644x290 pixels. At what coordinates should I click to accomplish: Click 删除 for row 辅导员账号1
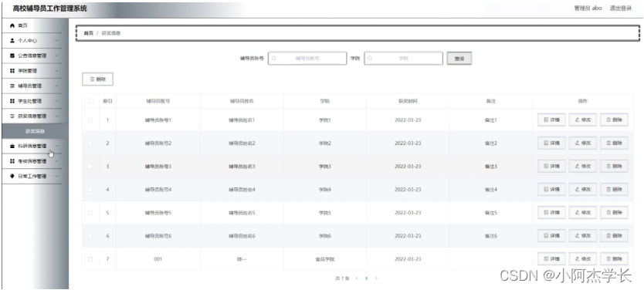(x=614, y=120)
